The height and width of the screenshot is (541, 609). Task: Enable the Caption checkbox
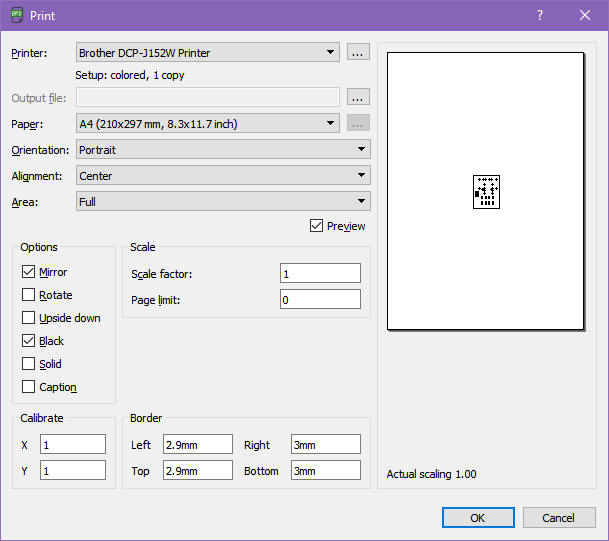(x=28, y=387)
